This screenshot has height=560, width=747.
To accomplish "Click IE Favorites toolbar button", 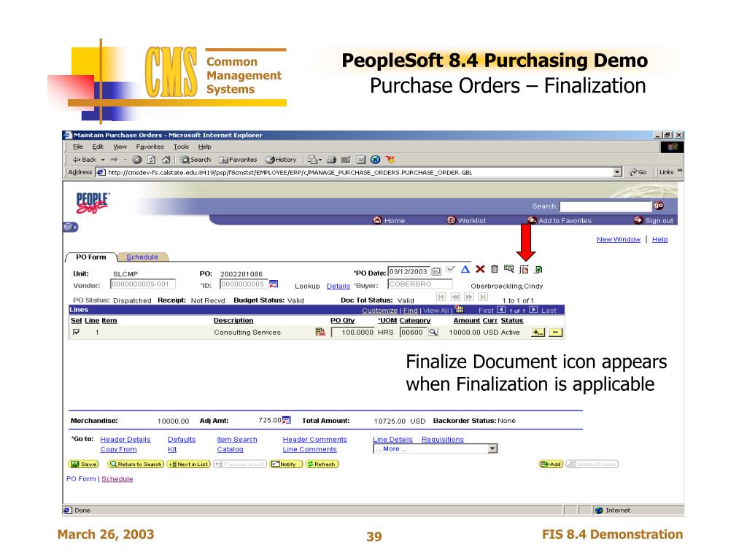I will coord(238,160).
